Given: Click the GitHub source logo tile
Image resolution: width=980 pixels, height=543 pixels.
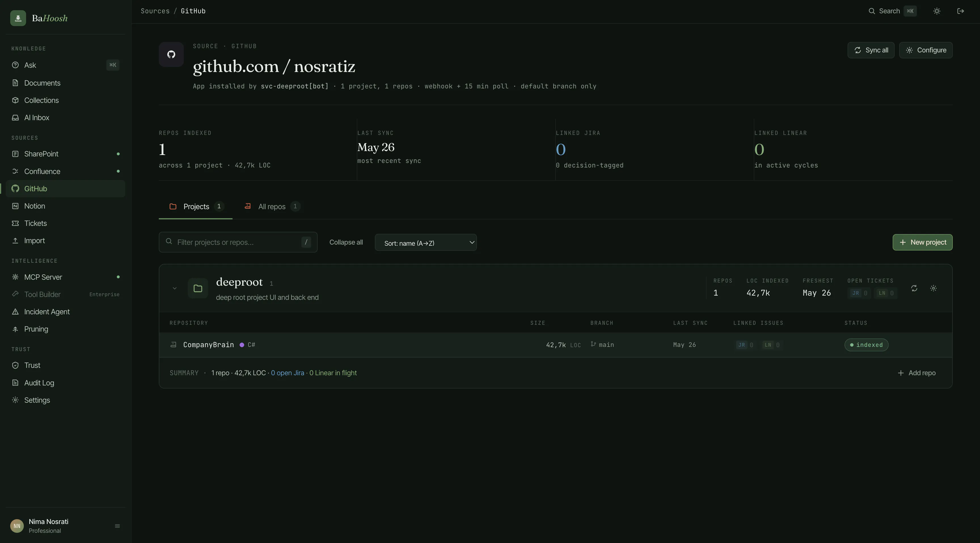Looking at the screenshot, I should pos(171,54).
